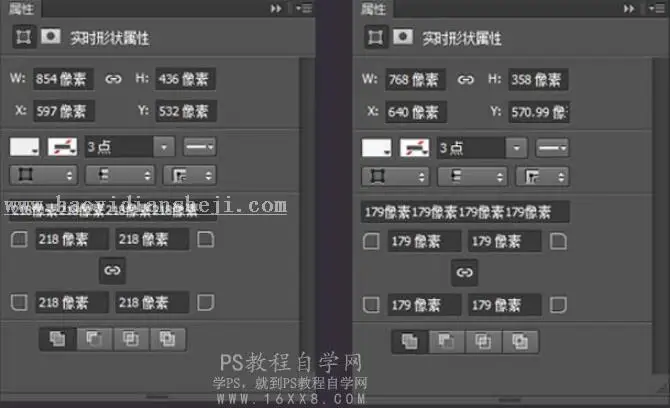Click the height field showing 358 像素
The height and width of the screenshot is (408, 670).
click(538, 79)
